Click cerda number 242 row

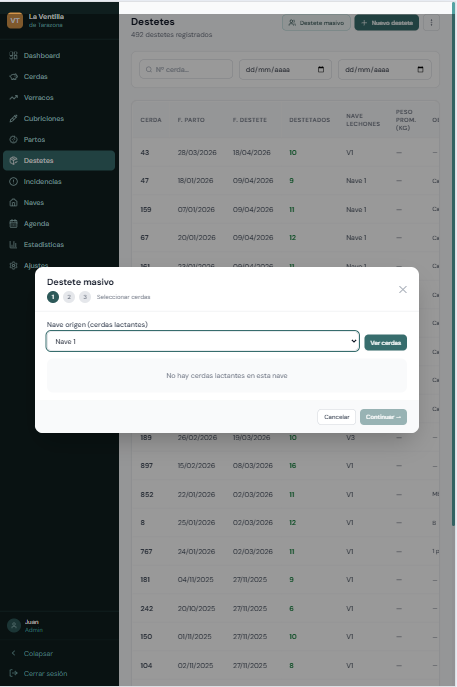click(x=286, y=608)
